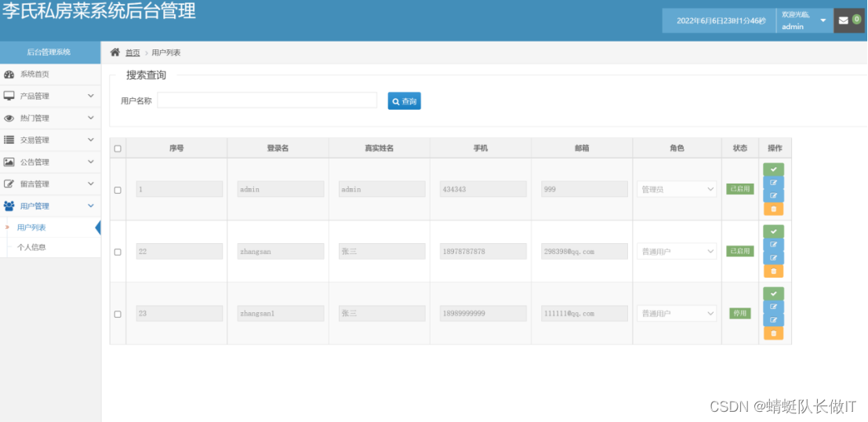Click the 序号 field showing 22

[x=180, y=252]
